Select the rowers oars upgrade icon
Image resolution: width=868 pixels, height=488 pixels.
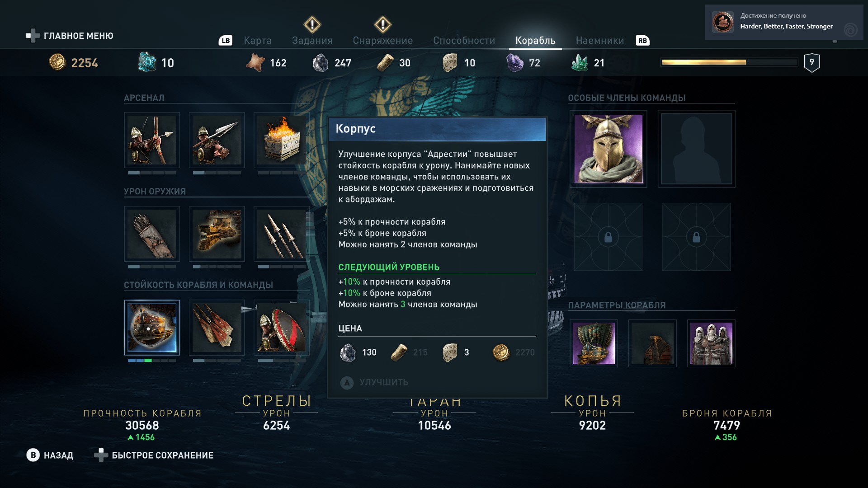click(217, 328)
